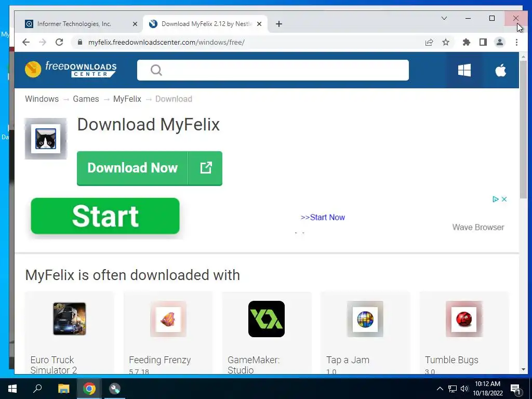This screenshot has width=532, height=399.
Task: Close the Wave Browser ad with X
Action: click(504, 199)
